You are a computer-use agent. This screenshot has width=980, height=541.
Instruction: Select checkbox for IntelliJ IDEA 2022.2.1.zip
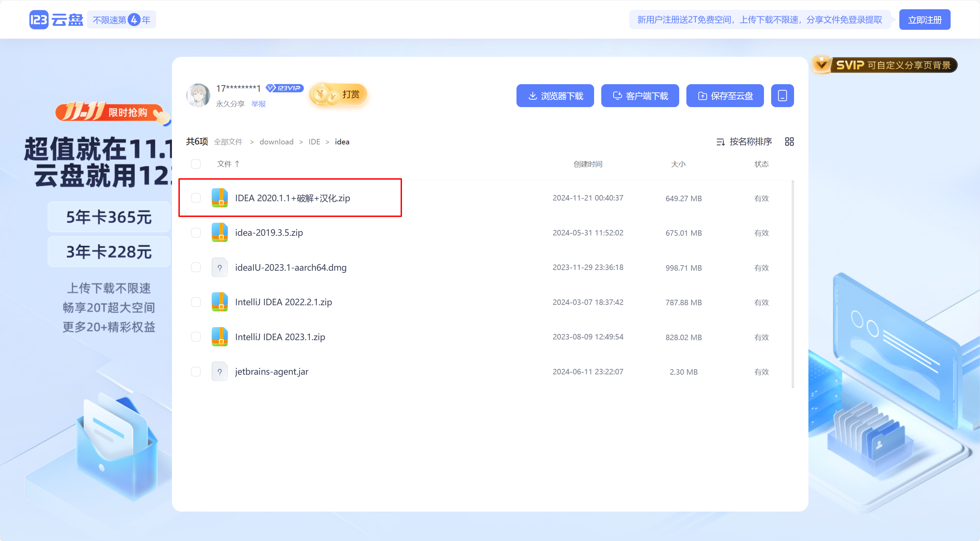point(196,302)
